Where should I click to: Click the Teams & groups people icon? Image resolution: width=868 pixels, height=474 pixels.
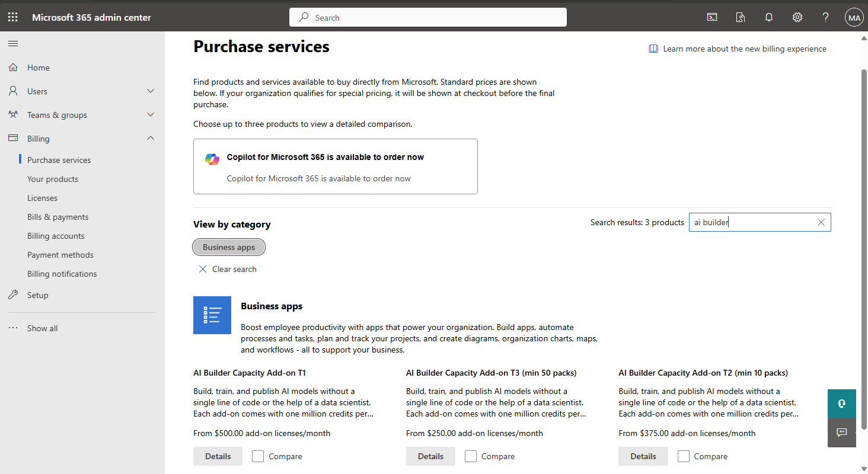click(x=13, y=115)
